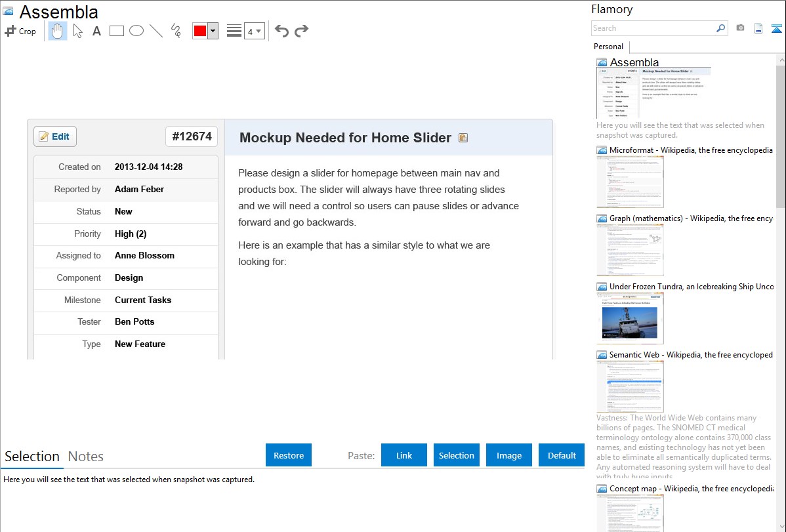Screen dimensions: 786x532
Task: Open the Semantic Web snapshot thumbnail
Action: tap(630, 386)
